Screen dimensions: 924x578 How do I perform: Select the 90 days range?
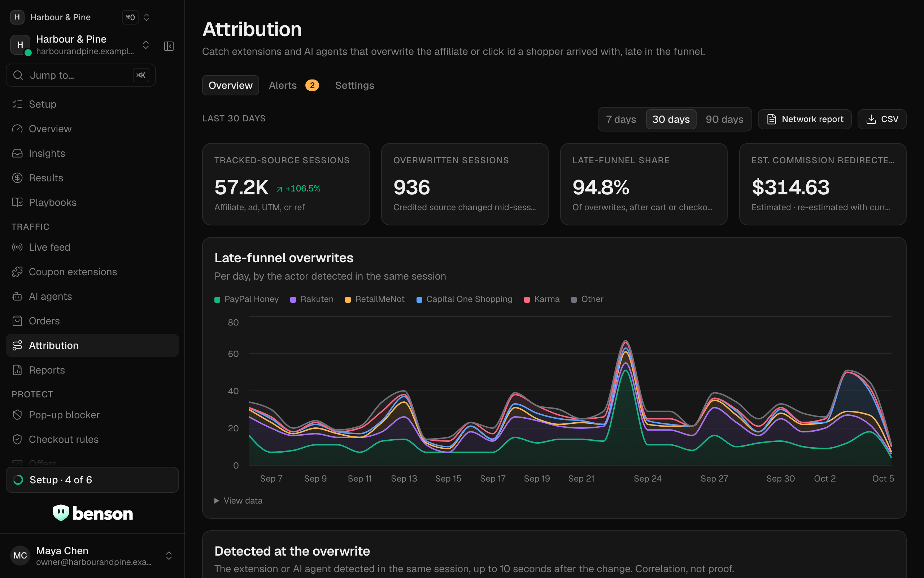pos(724,119)
